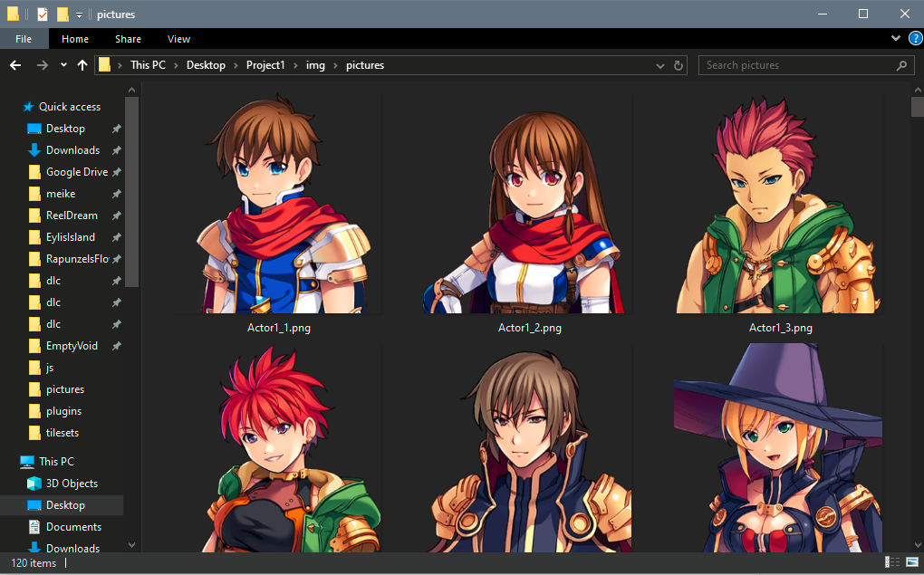Image resolution: width=924 pixels, height=575 pixels.
Task: Select 'Desktop' in the address breadcrumb
Action: coord(206,65)
